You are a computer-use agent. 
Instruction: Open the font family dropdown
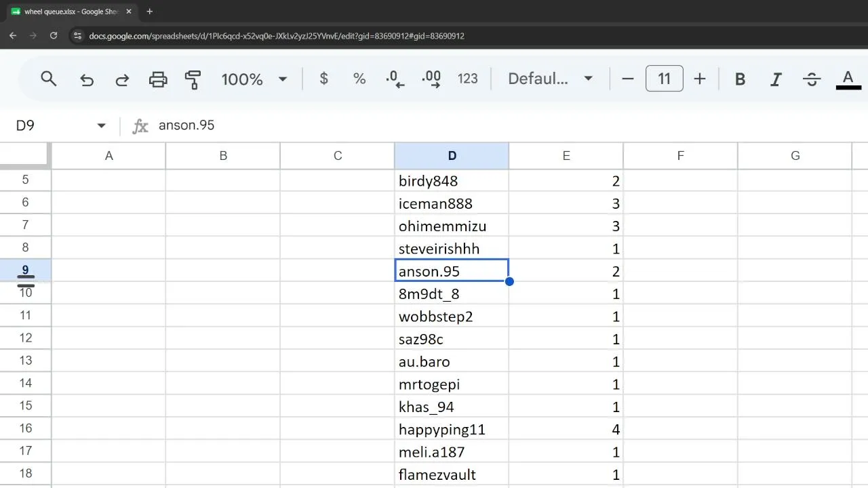(x=551, y=79)
